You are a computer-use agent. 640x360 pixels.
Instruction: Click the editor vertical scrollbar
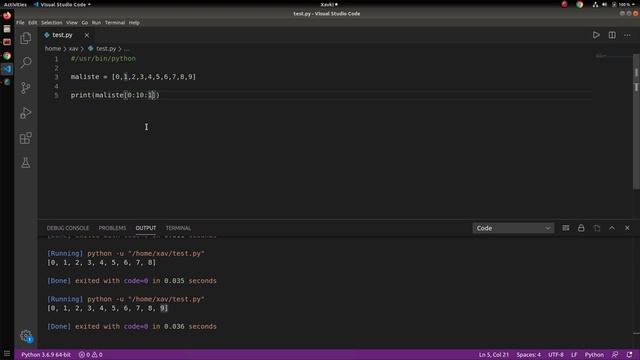tap(636, 121)
